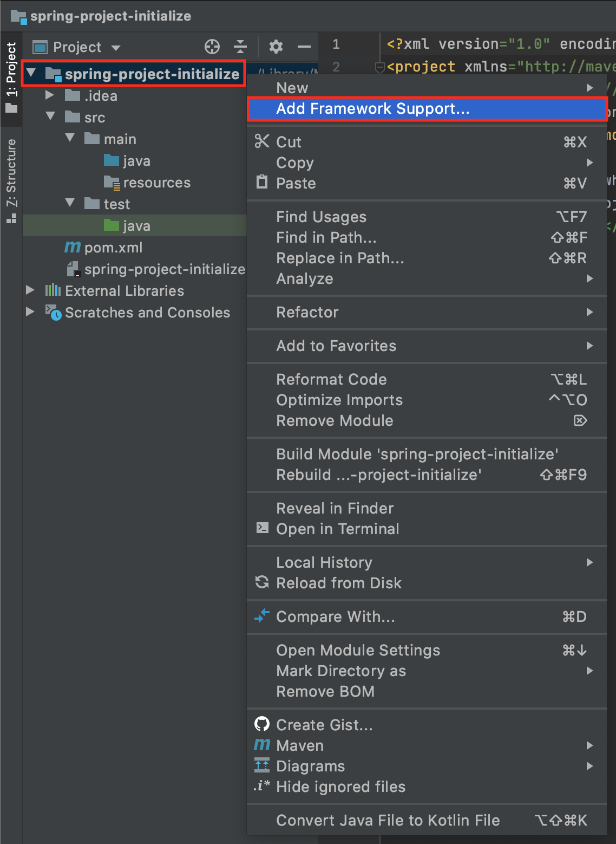Click the Reload from Disk icon
Image resolution: width=616 pixels, height=844 pixels.
point(262,582)
